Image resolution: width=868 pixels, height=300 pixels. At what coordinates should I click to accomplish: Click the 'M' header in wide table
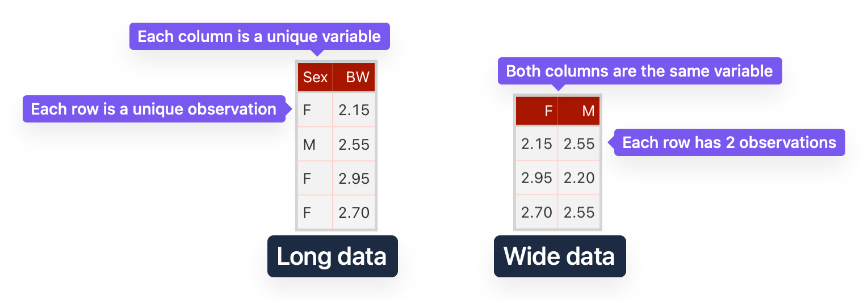pyautogui.click(x=578, y=111)
